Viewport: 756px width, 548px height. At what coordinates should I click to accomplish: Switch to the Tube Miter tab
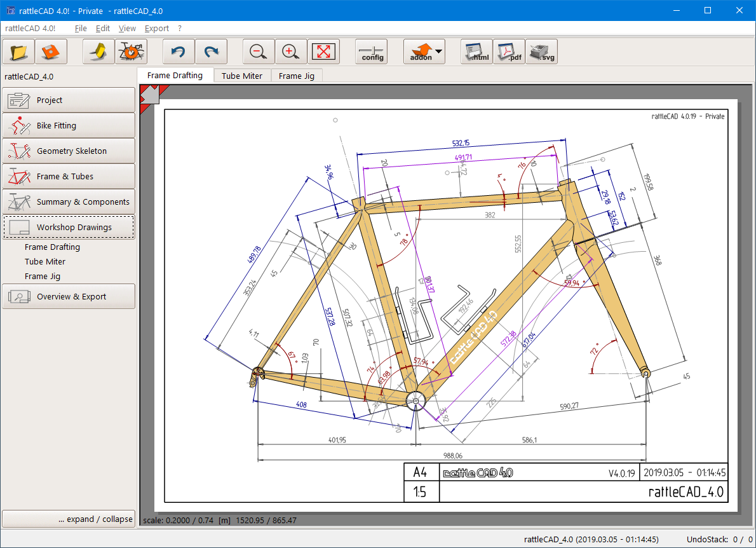coord(242,76)
